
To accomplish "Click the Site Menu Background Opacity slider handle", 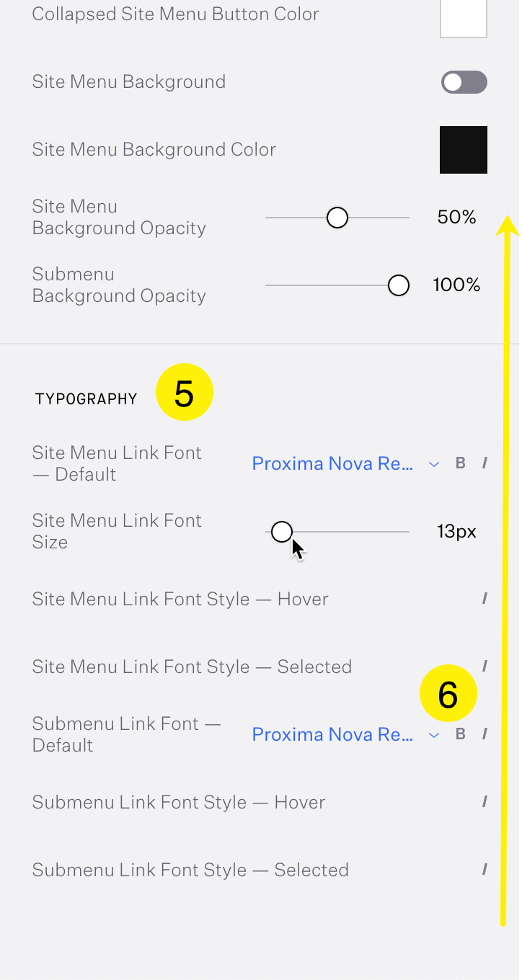I will click(337, 218).
